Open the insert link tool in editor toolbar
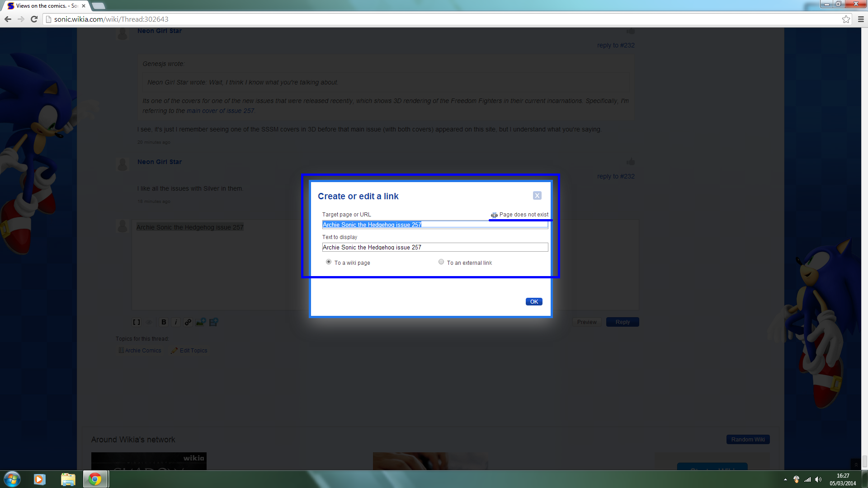This screenshot has height=488, width=868. point(188,322)
